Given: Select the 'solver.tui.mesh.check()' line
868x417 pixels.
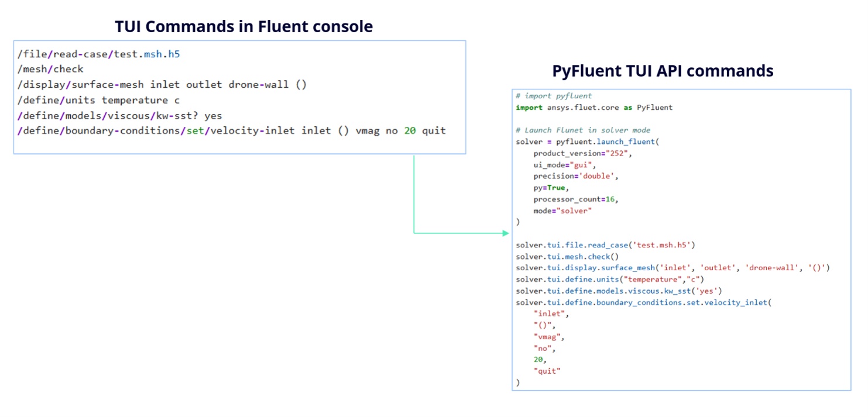Looking at the screenshot, I should click(567, 256).
